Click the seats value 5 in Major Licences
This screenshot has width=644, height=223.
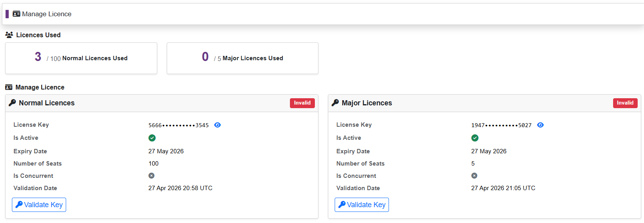coord(473,164)
